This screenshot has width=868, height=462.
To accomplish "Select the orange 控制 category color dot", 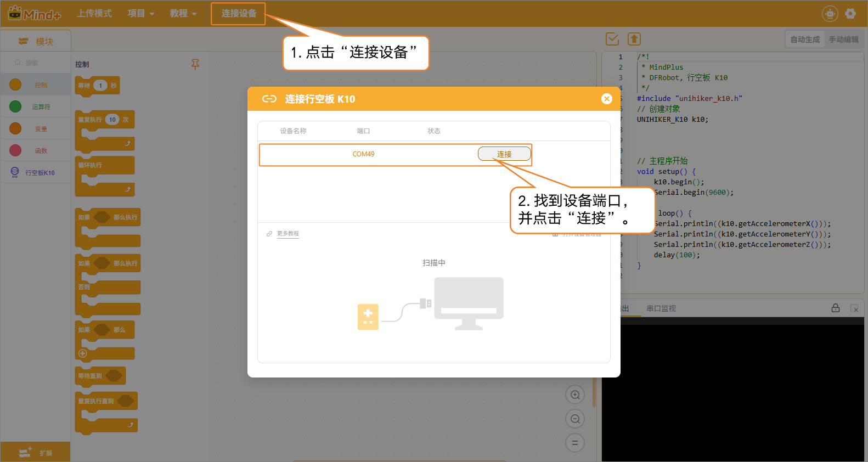I will click(15, 85).
